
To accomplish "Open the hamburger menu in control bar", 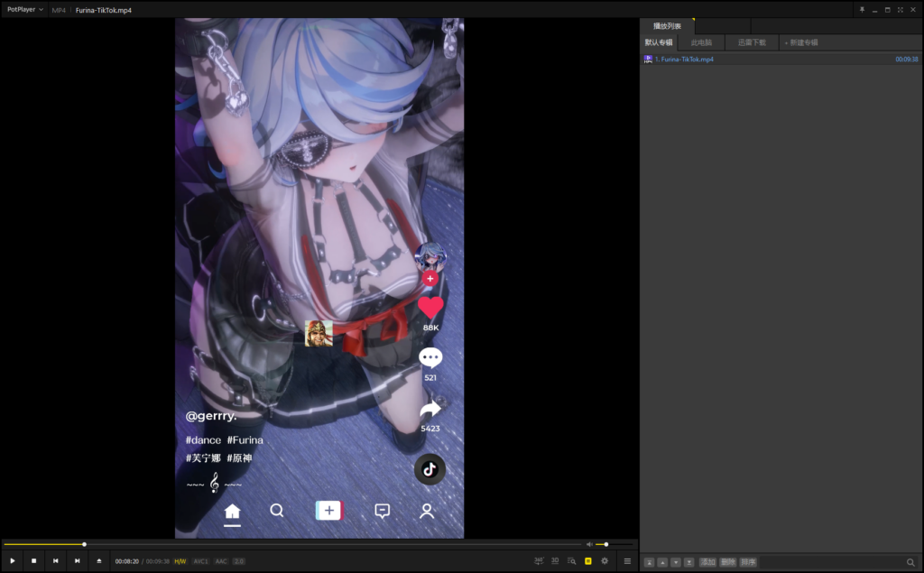I will pyautogui.click(x=628, y=561).
